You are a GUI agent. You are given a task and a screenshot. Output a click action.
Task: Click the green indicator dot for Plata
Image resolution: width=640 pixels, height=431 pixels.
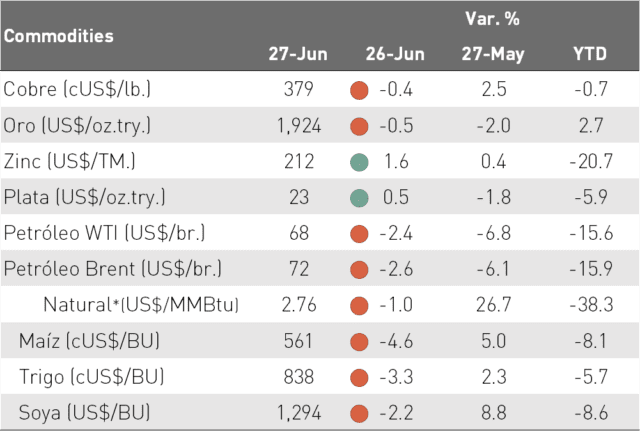[359, 198]
